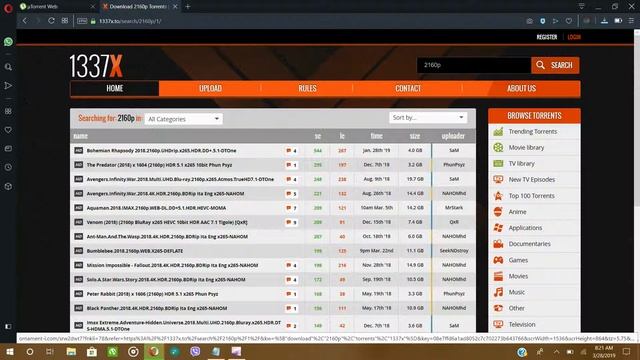Open Black Panther 2018 torrent link
Image resolution: width=640 pixels, height=360 pixels.
(157, 308)
